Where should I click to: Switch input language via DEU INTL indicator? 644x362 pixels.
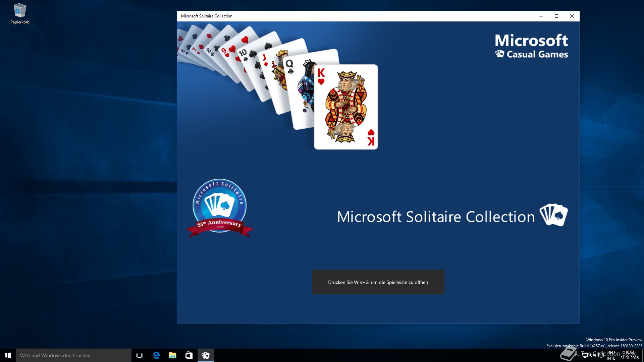[611, 355]
